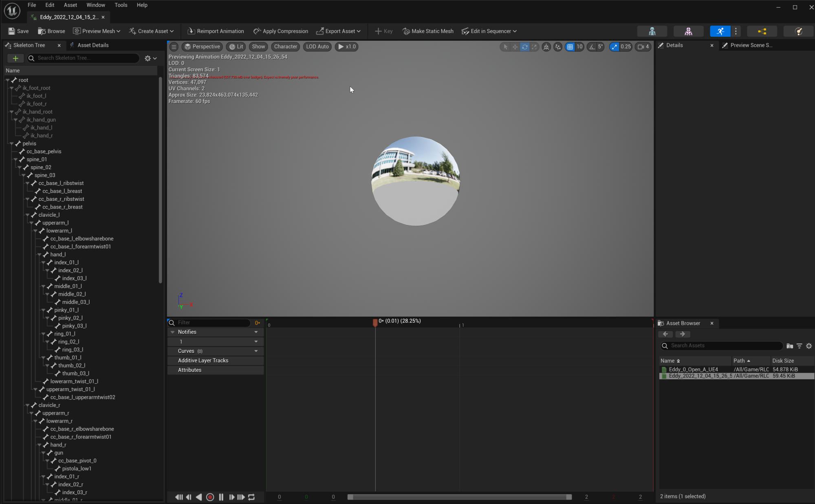The width and height of the screenshot is (815, 504).
Task: Select the Animation editor mode running-figure icon
Action: [x=720, y=31]
